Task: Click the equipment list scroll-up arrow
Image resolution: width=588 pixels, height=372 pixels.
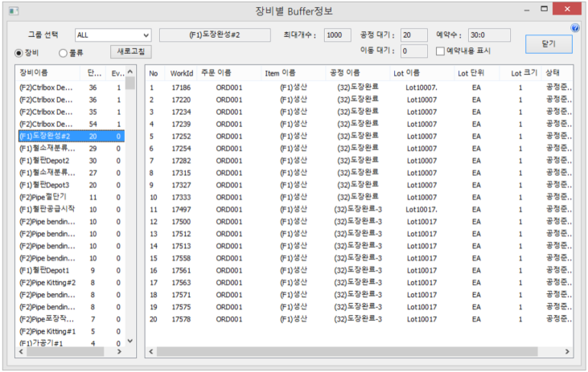Action: pyautogui.click(x=130, y=71)
